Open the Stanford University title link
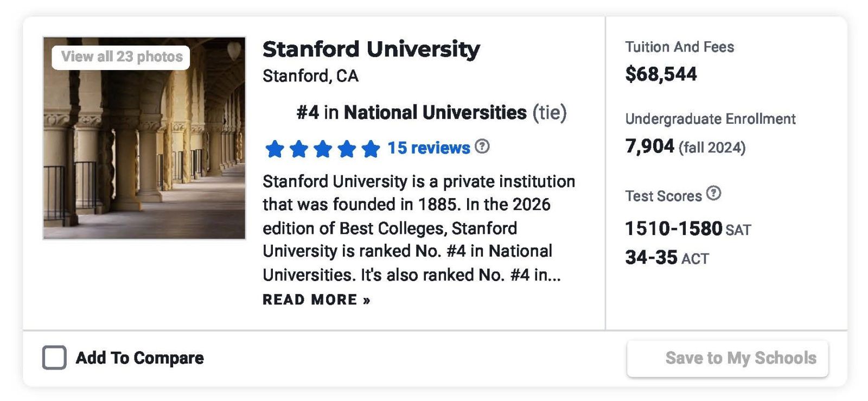Screen dimensions: 868x401 click(371, 49)
